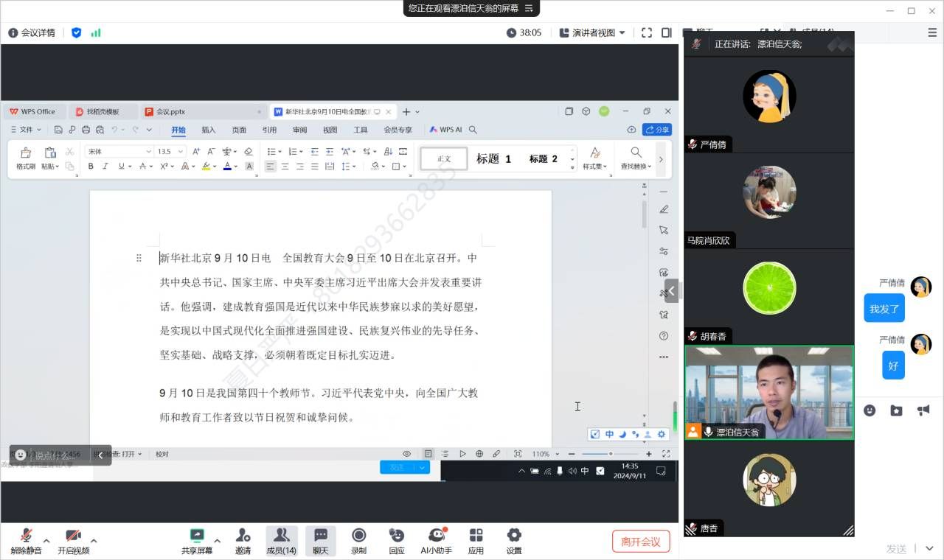Expand audio options arrow beside 解除静音
The image size is (944, 560).
(46, 541)
